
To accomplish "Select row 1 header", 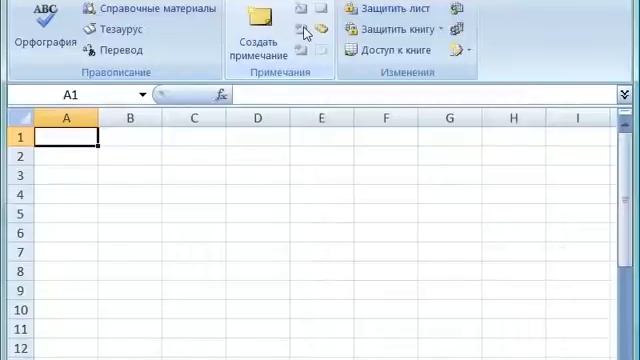I will coord(21,137).
